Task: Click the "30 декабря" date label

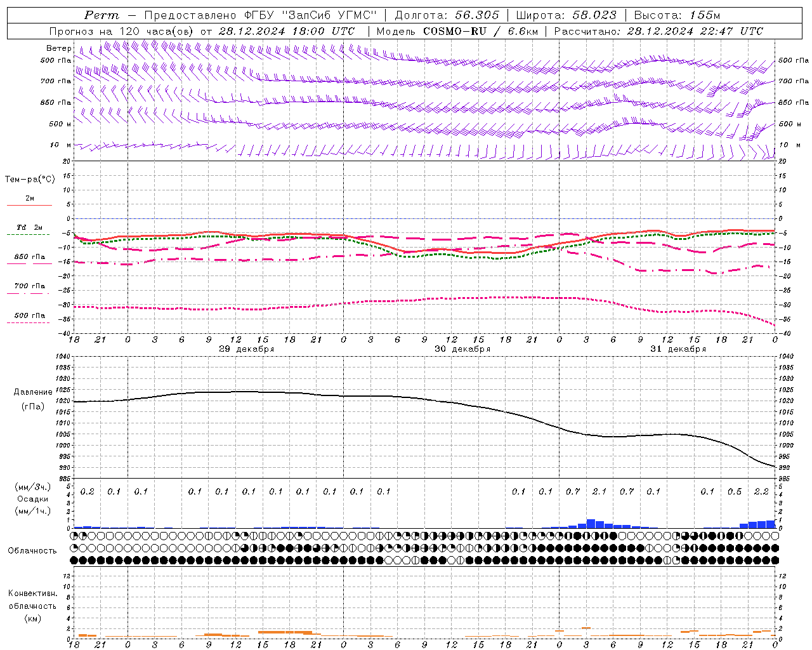Action: [462, 349]
